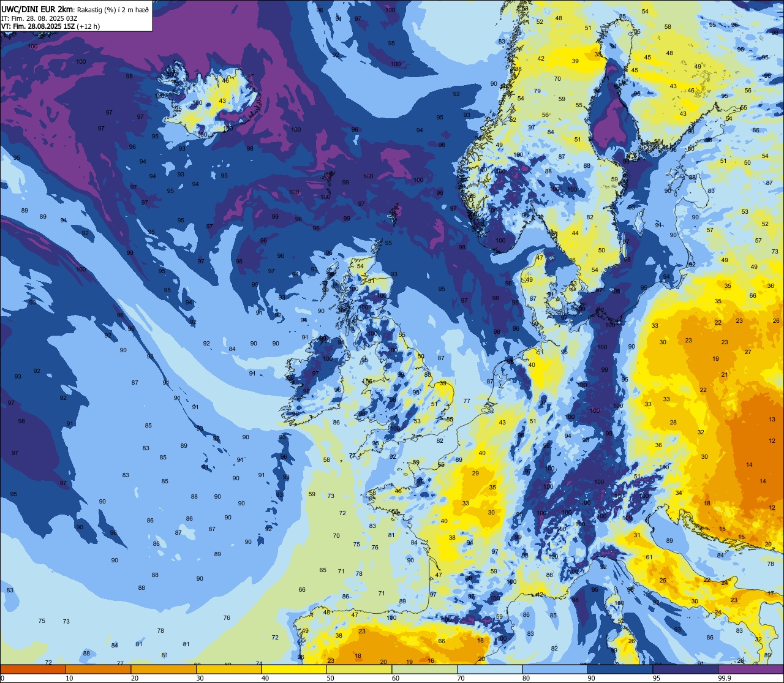Screen dimensions: 784x683
Task: Click the "13" value in the orange eastern area
Action: pyautogui.click(x=772, y=419)
